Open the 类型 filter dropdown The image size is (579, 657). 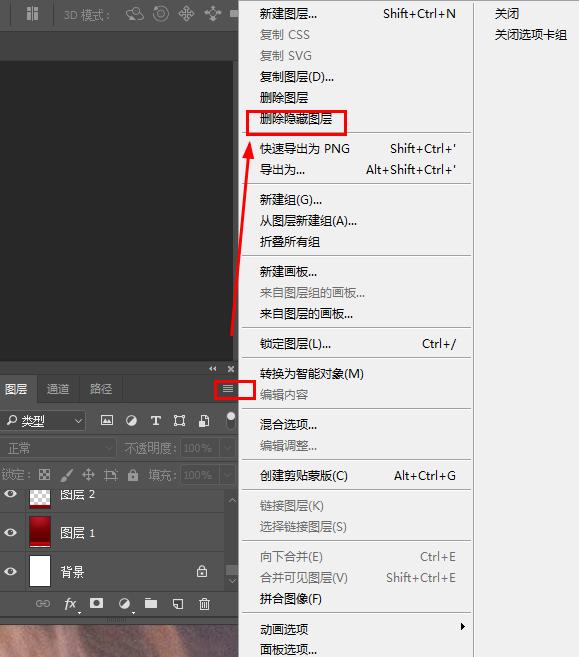[43, 421]
